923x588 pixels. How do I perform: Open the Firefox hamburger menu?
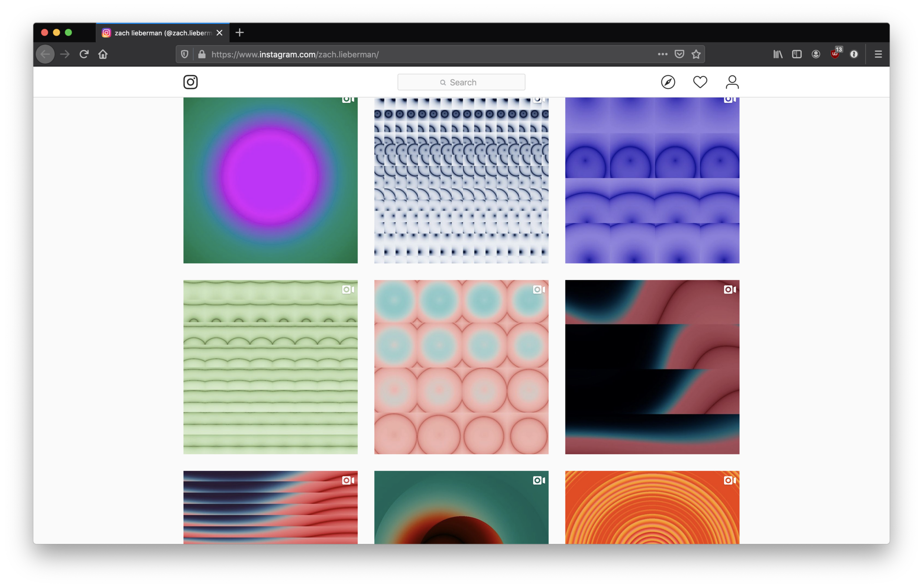878,54
